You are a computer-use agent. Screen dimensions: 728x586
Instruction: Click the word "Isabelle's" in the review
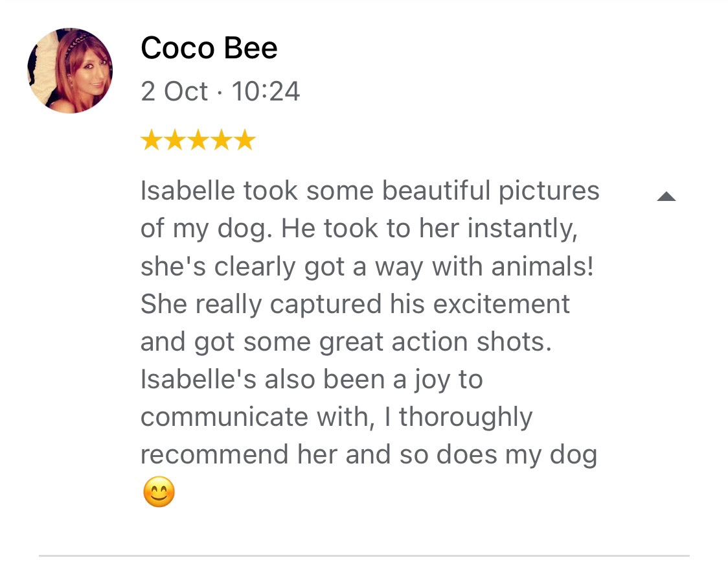(194, 380)
